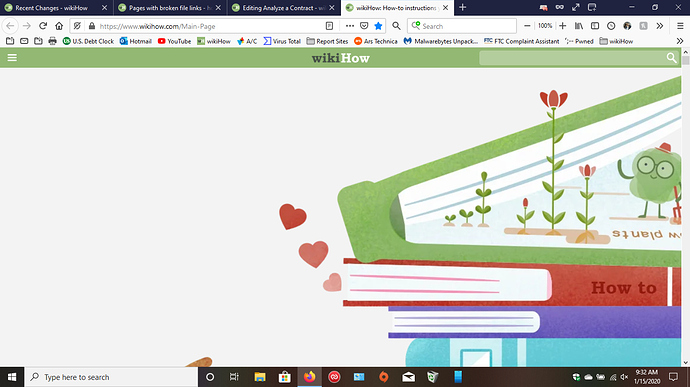Open FTC Complaint Assistant bookmark
The height and width of the screenshot is (387, 690).
[x=521, y=41]
